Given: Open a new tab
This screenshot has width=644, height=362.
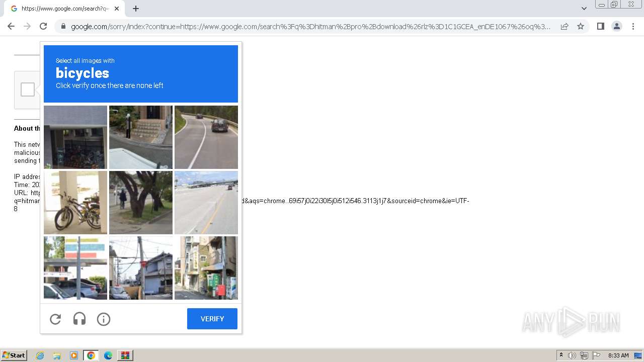Looking at the screenshot, I should pos(136,9).
